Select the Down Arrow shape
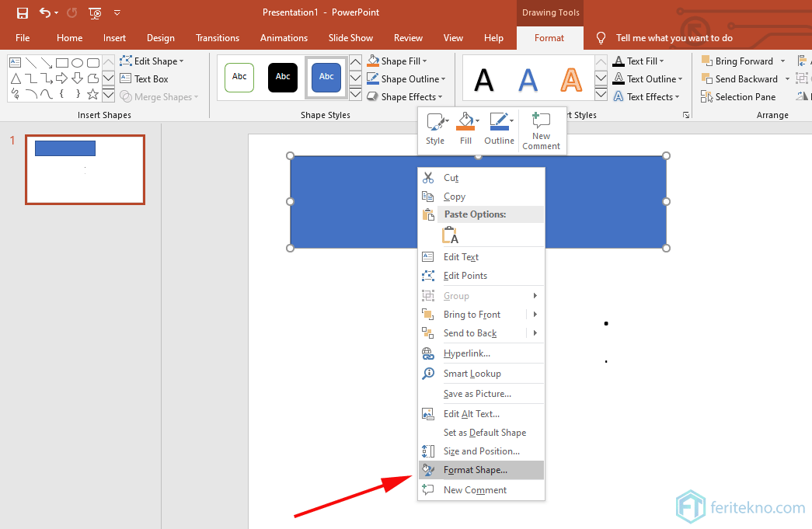 [77, 78]
